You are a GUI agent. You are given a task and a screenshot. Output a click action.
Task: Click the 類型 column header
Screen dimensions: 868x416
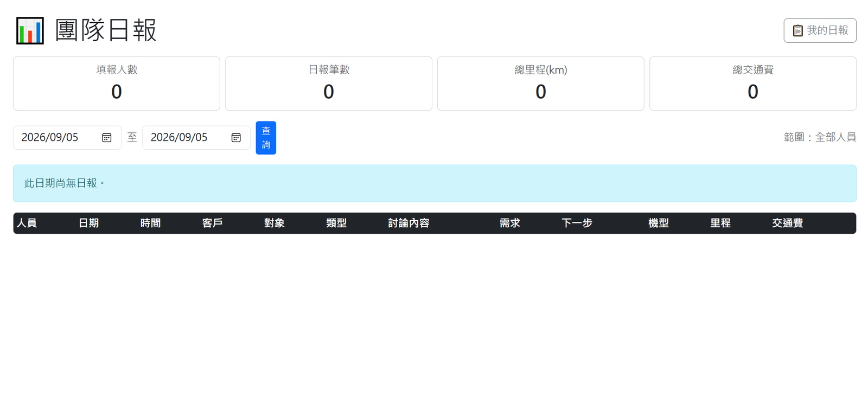[336, 223]
